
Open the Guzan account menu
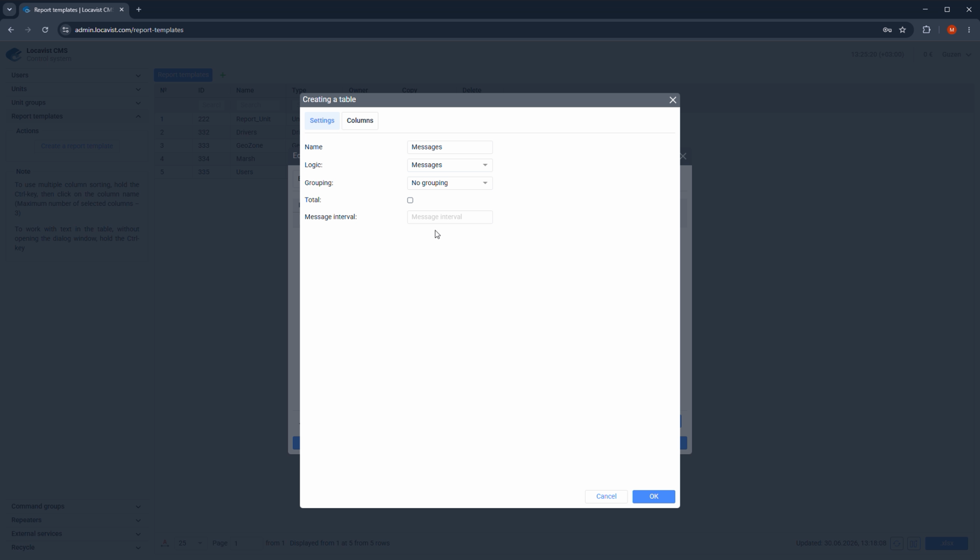(956, 55)
